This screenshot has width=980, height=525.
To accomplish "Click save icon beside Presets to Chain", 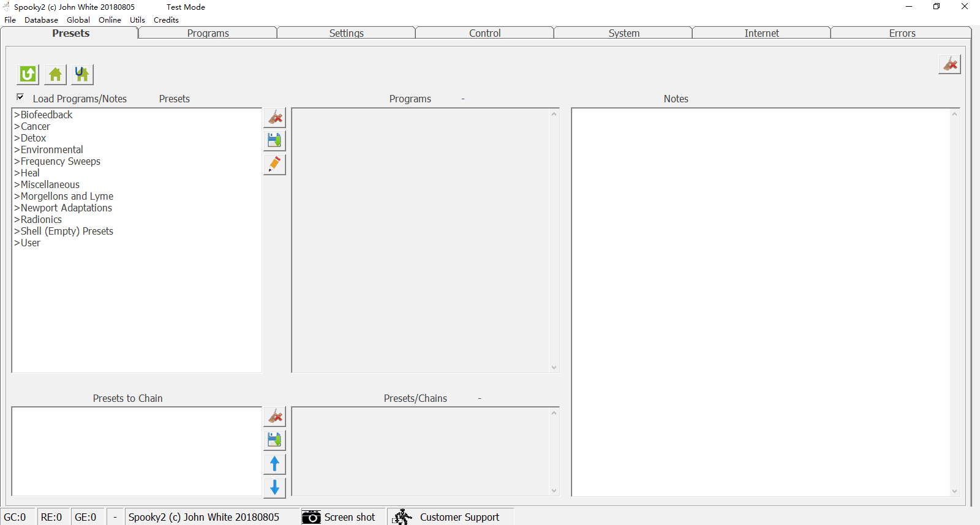I will 274,440.
